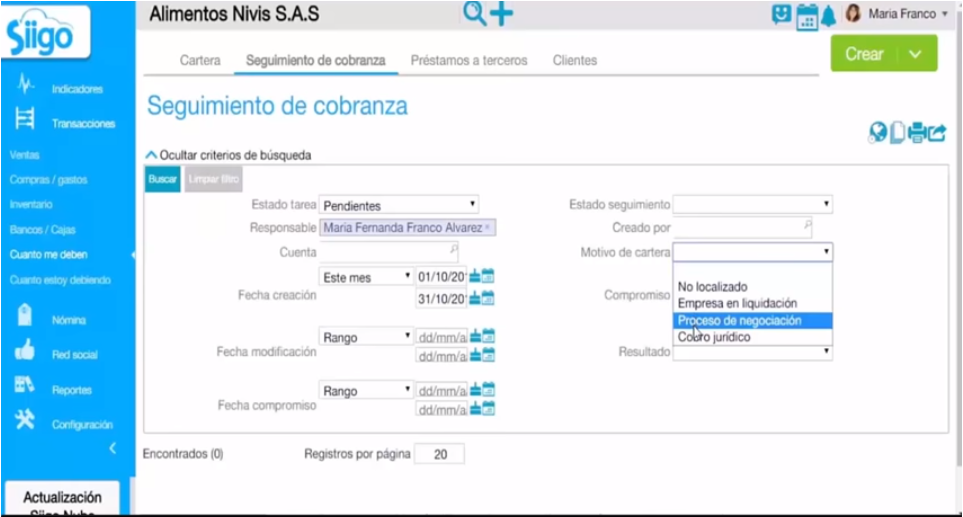
Task: Open the calendar icon in top bar
Action: (x=807, y=17)
